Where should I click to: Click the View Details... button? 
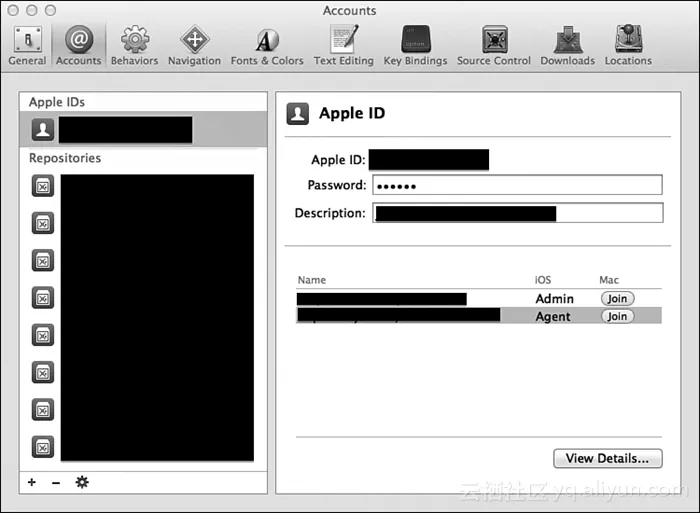[x=608, y=459]
